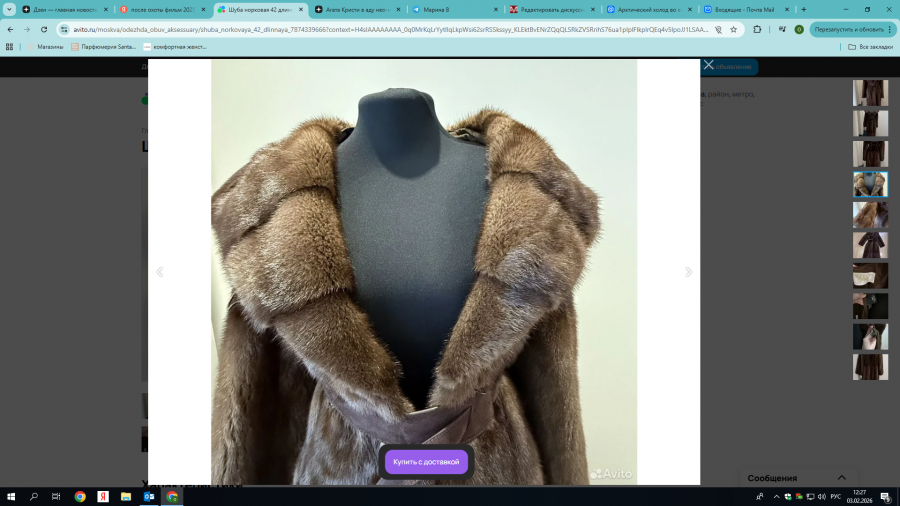The width and height of the screenshot is (900, 506).
Task: Close the photo gallery with the X icon
Action: (x=708, y=65)
